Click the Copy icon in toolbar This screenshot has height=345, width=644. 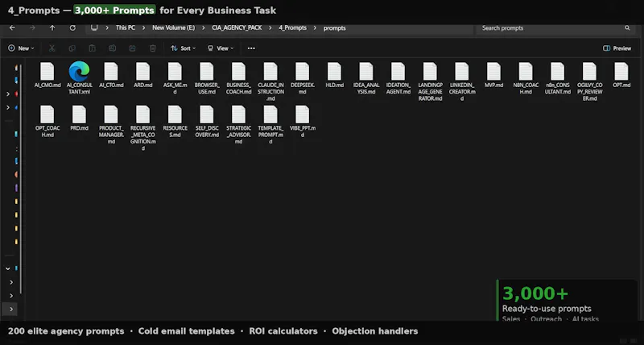pyautogui.click(x=72, y=48)
